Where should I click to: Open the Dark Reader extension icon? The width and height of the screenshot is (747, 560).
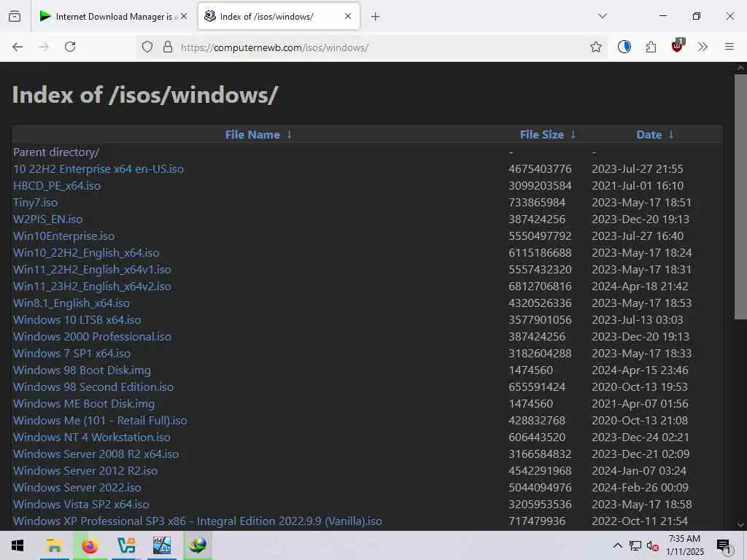[x=624, y=47]
